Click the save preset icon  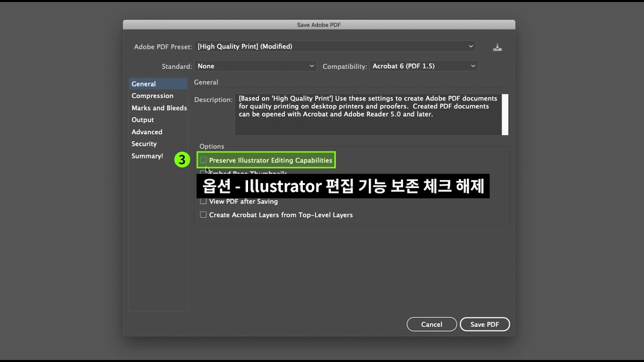(x=497, y=47)
